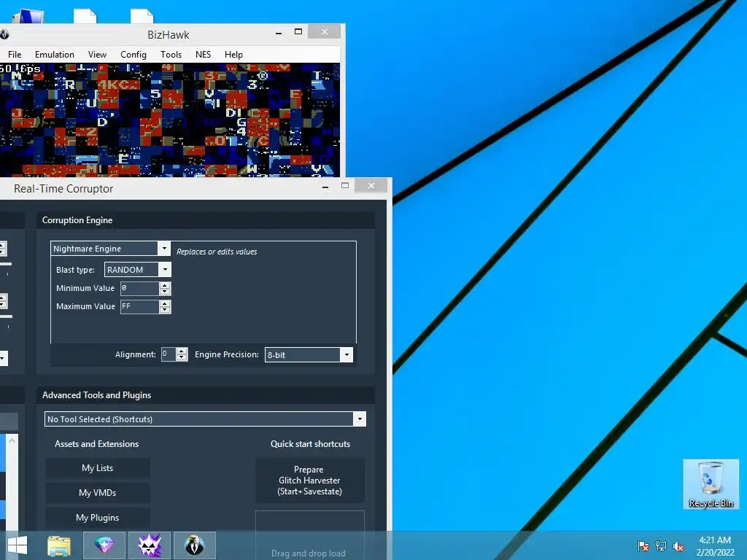747x560 pixels.
Task: Click the purple spiky monster taskbar icon
Action: [x=150, y=545]
